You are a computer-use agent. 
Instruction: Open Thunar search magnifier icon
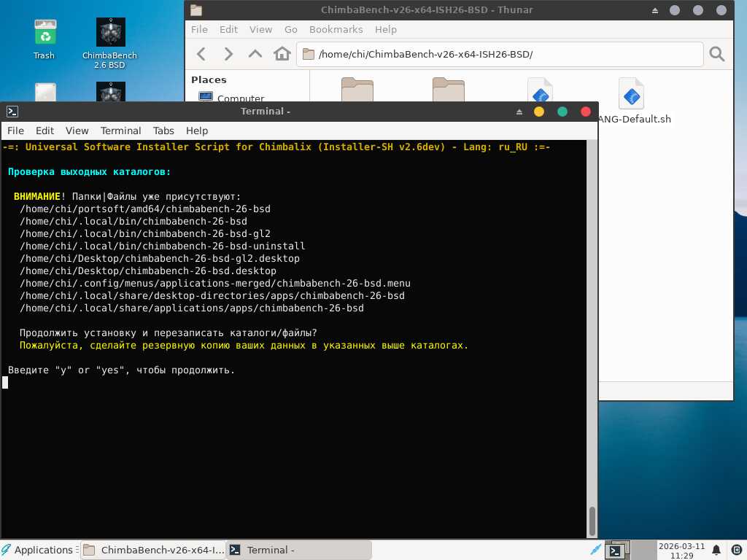(x=716, y=54)
